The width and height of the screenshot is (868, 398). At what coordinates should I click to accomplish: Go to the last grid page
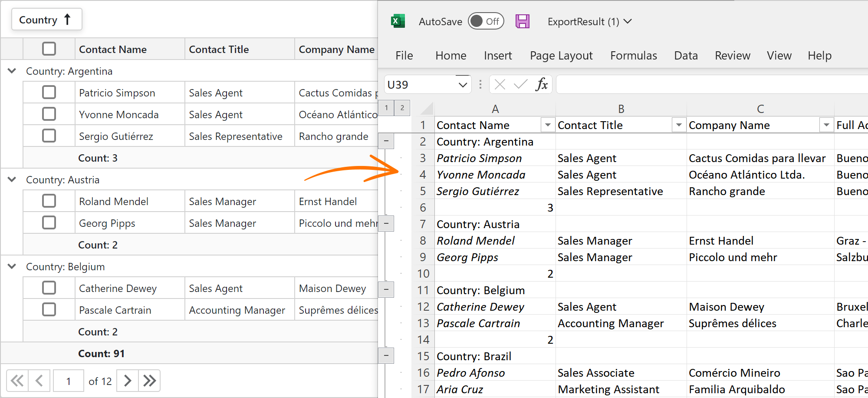click(150, 381)
